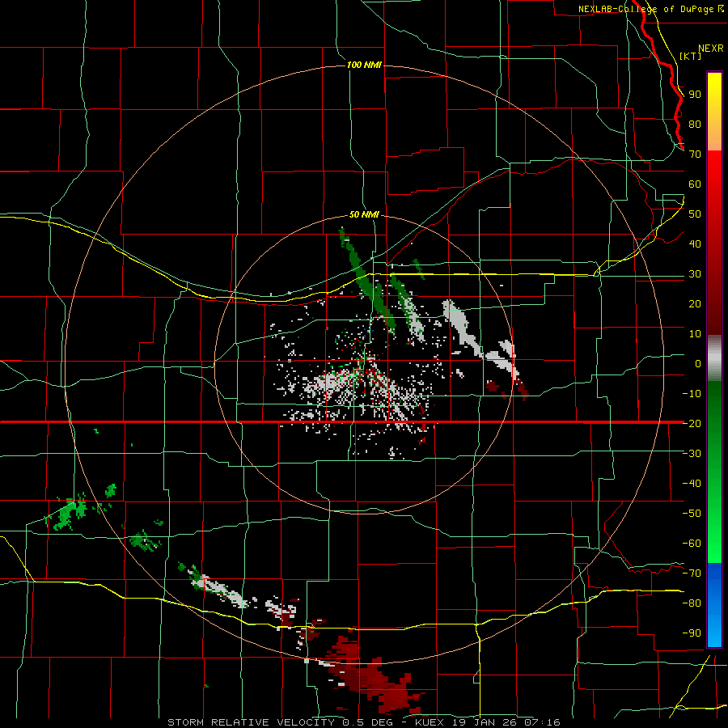
Task: Click the -90 scale value
Action: (x=692, y=633)
